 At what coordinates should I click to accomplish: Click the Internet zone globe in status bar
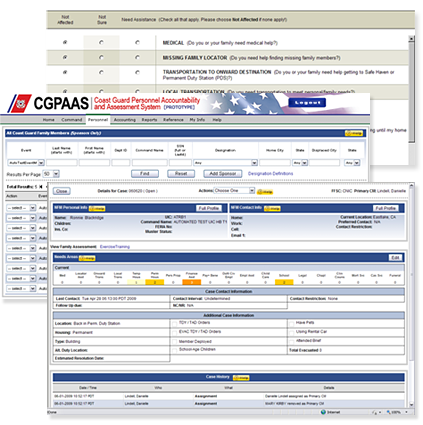pyautogui.click(x=323, y=412)
